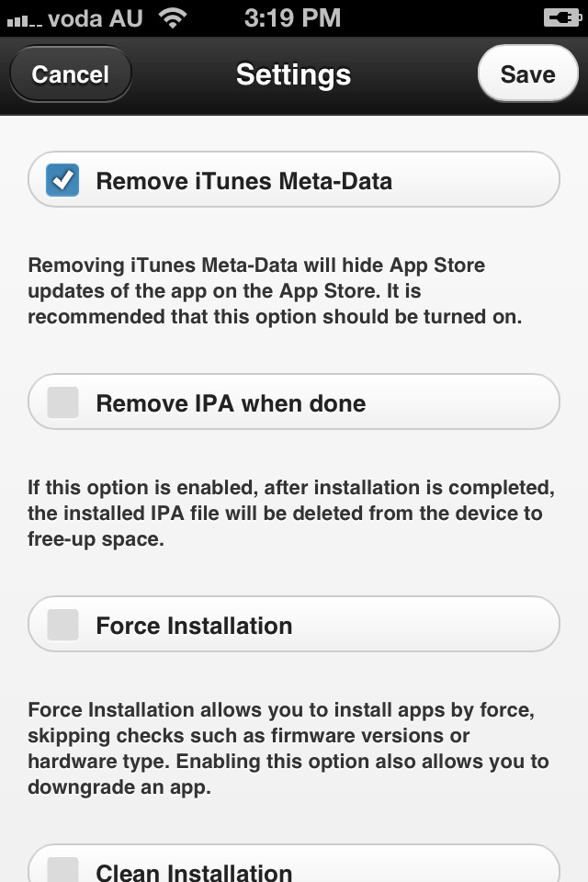Tap the Settings title in header
The image size is (588, 882).
pos(293,74)
